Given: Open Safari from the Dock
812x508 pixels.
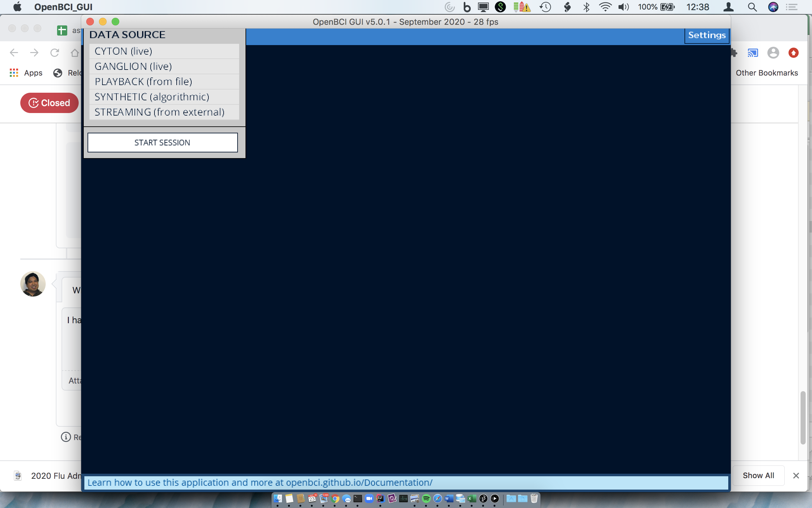Looking at the screenshot, I should (437, 498).
